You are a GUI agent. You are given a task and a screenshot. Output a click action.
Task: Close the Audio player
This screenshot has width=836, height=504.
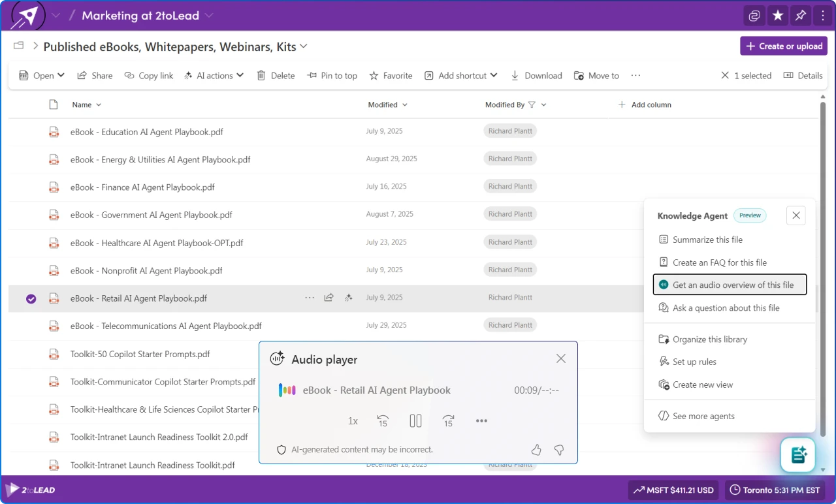pyautogui.click(x=561, y=358)
